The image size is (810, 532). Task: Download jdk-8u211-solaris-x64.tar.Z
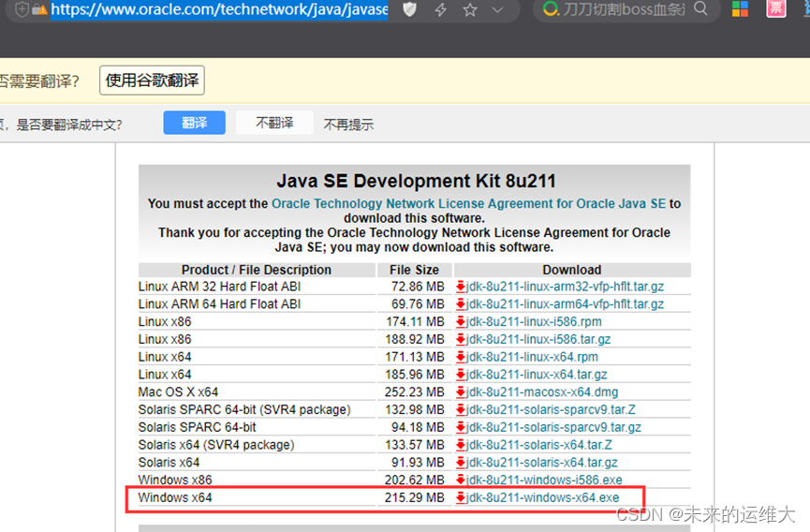(x=538, y=445)
